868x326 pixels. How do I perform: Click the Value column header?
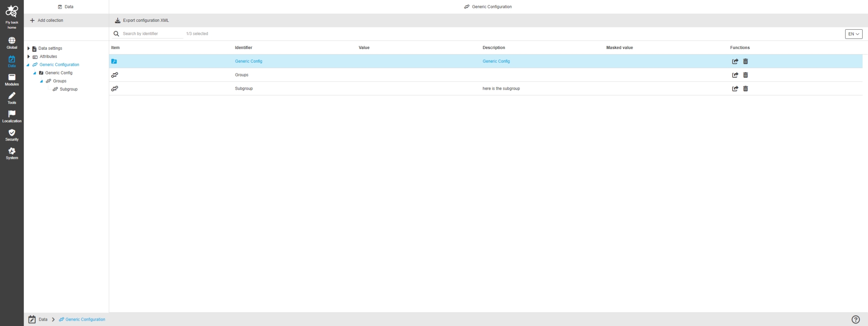364,48
